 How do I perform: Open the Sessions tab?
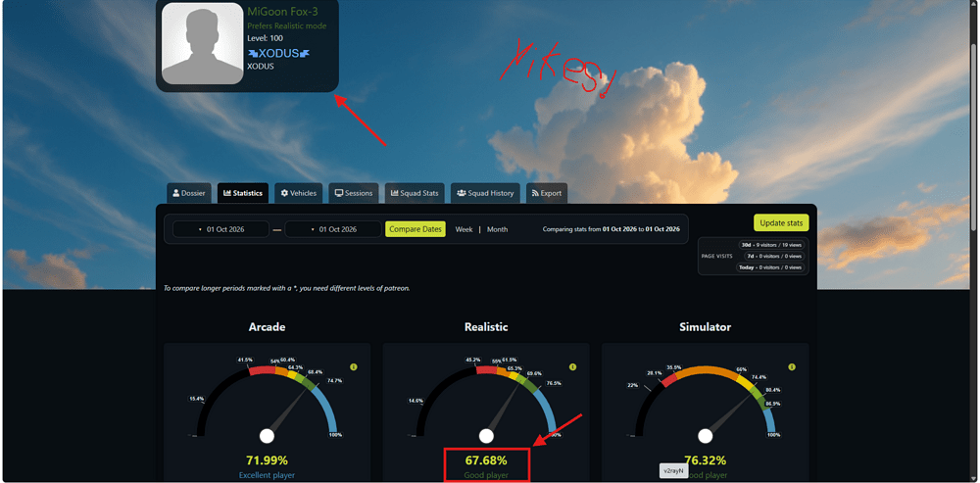(355, 193)
